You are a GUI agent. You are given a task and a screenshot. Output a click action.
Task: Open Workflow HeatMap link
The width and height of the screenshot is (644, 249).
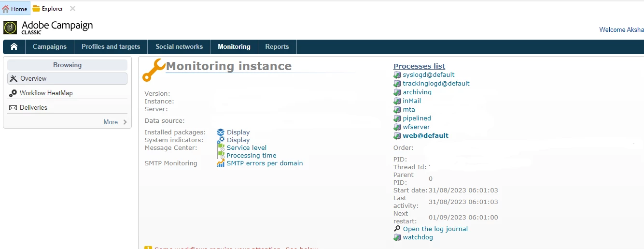pos(46,93)
